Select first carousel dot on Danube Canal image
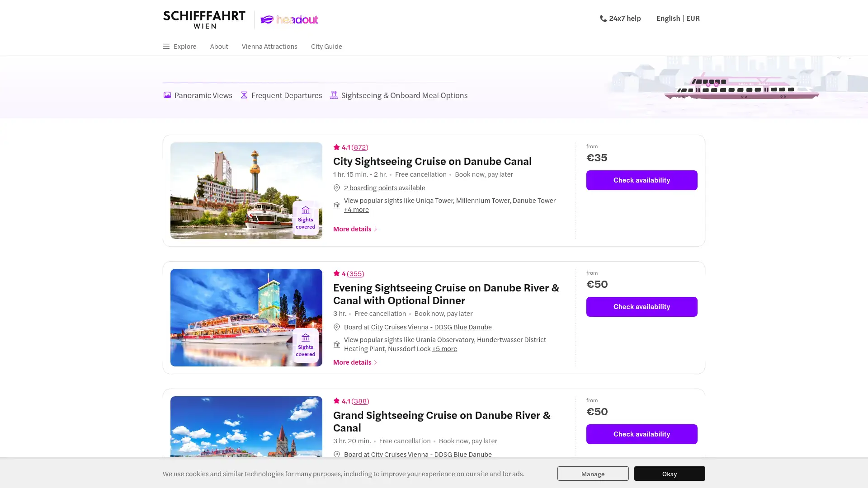 tap(226, 234)
